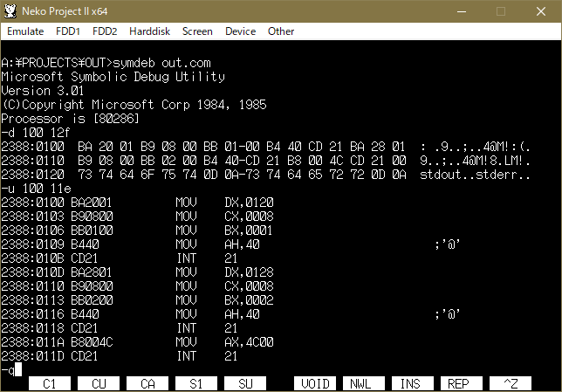This screenshot has height=392, width=562.
Task: Open the Emulate menu
Action: click(25, 31)
